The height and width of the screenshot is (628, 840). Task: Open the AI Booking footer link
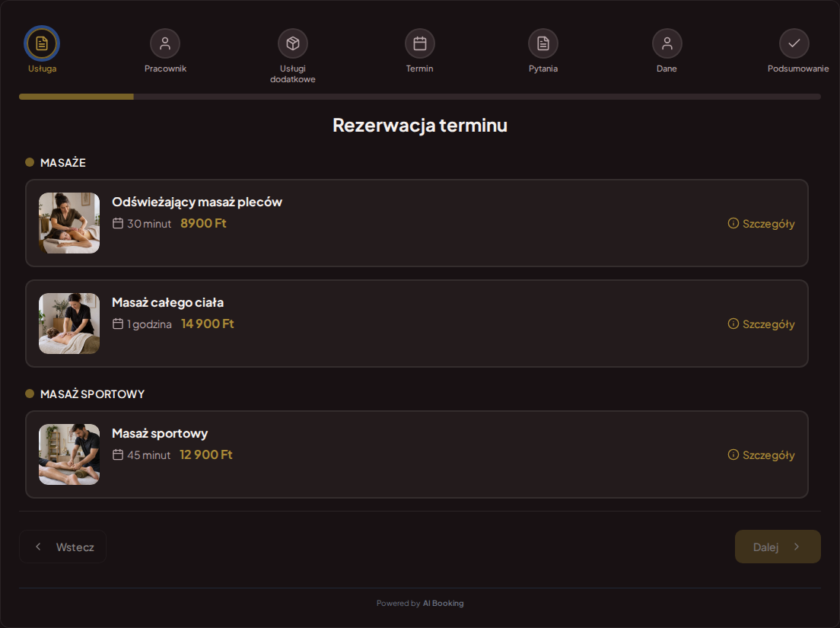point(443,604)
